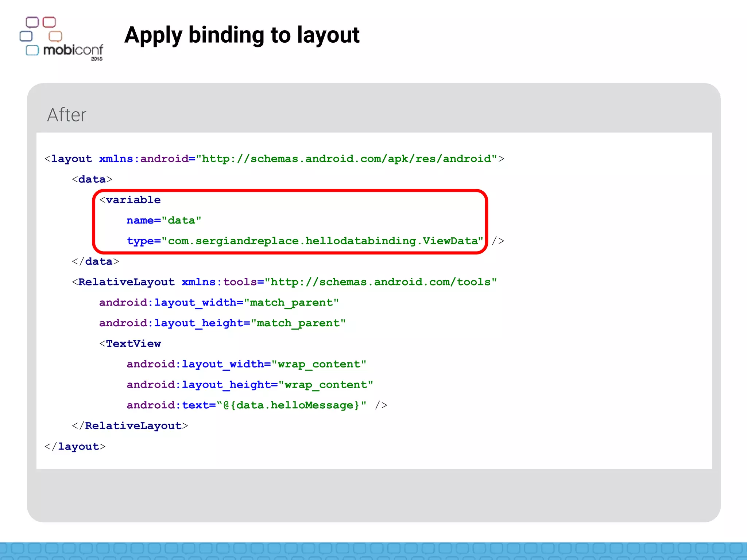
Task: Click the mobiconf logo
Action: 61,39
